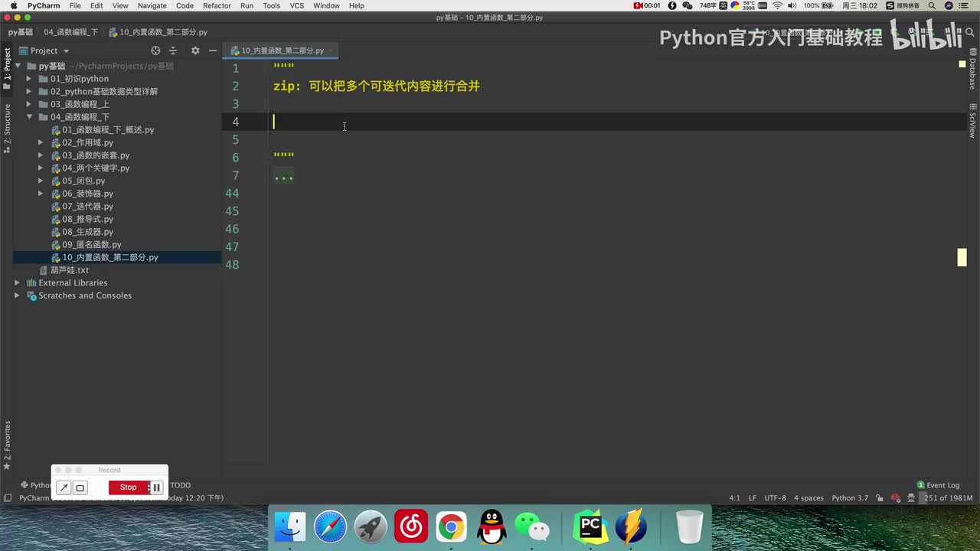Click the locate-in-project target icon

(155, 51)
